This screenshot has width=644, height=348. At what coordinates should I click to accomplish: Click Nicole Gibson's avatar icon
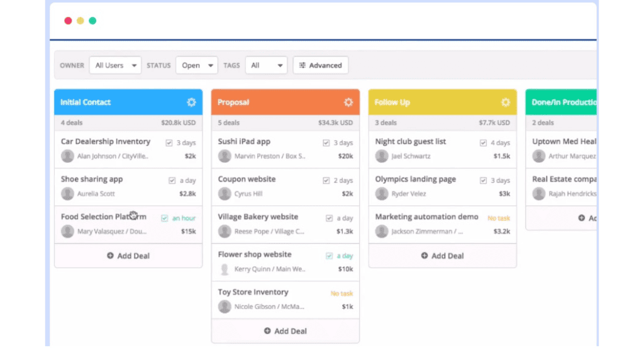point(225,307)
